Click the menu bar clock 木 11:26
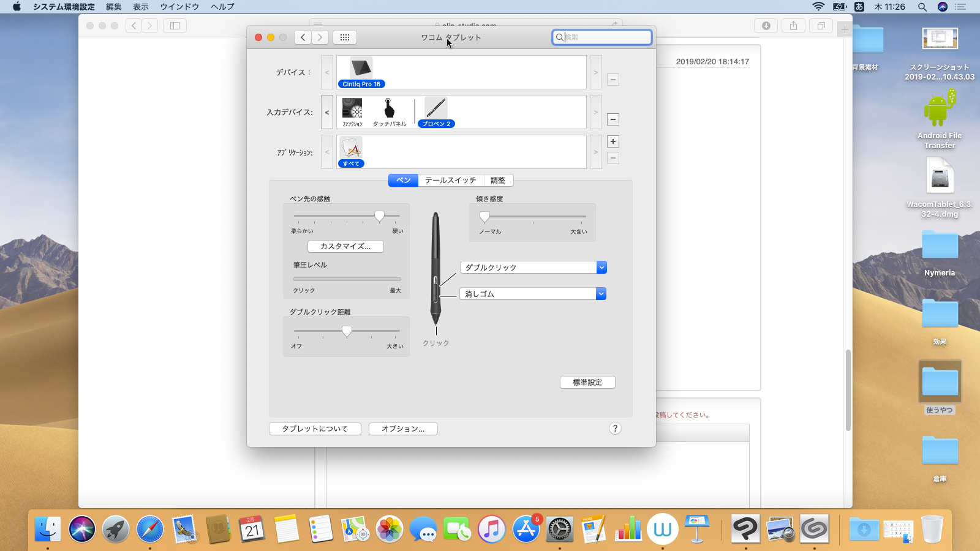980x551 pixels. click(890, 7)
